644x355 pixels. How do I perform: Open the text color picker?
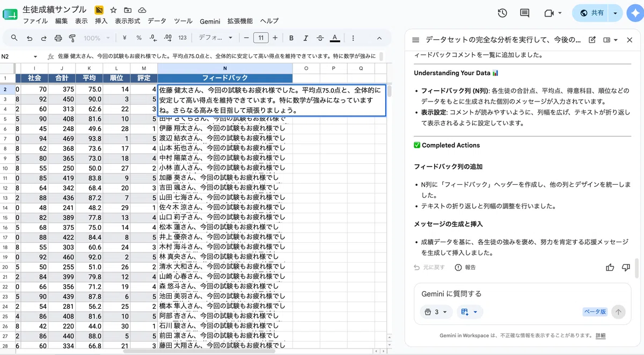click(335, 38)
